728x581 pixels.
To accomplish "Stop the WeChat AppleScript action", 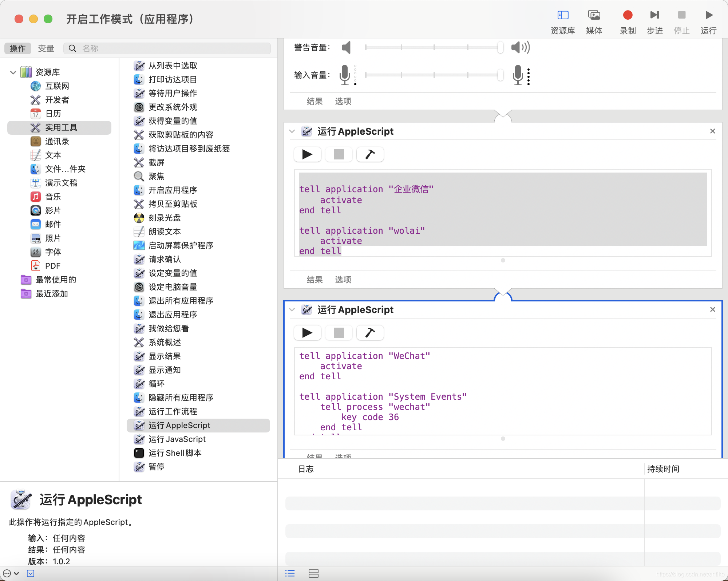I will [x=339, y=333].
